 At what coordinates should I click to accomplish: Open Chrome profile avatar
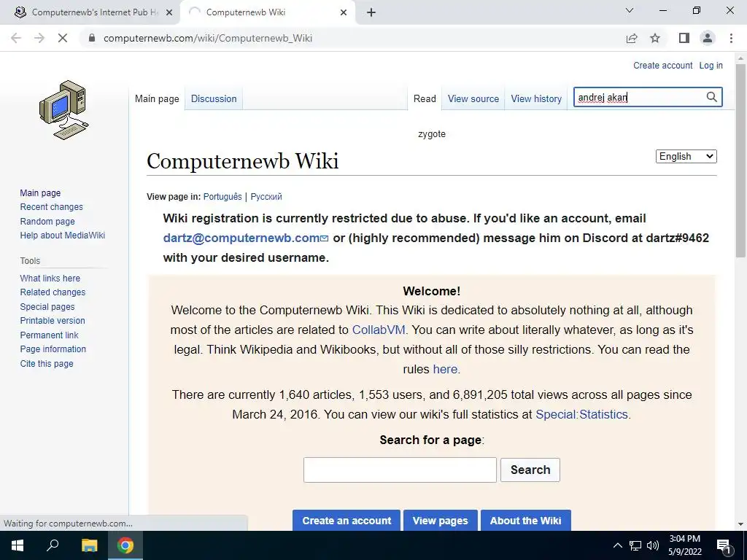pyautogui.click(x=708, y=38)
